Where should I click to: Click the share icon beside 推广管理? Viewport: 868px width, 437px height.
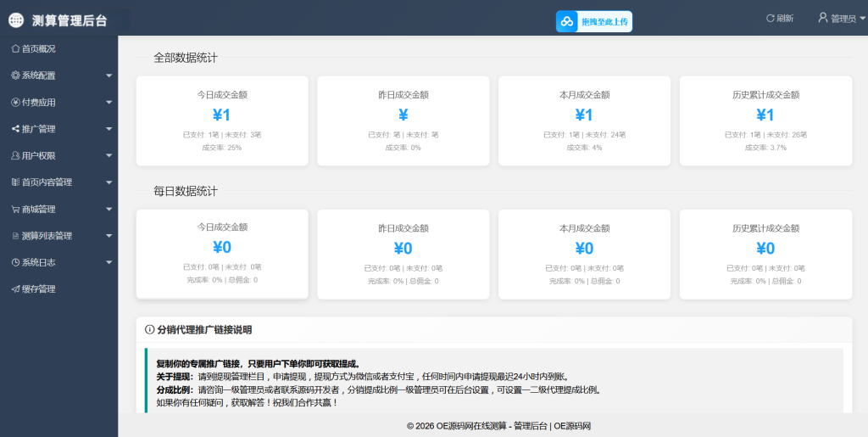[x=15, y=129]
